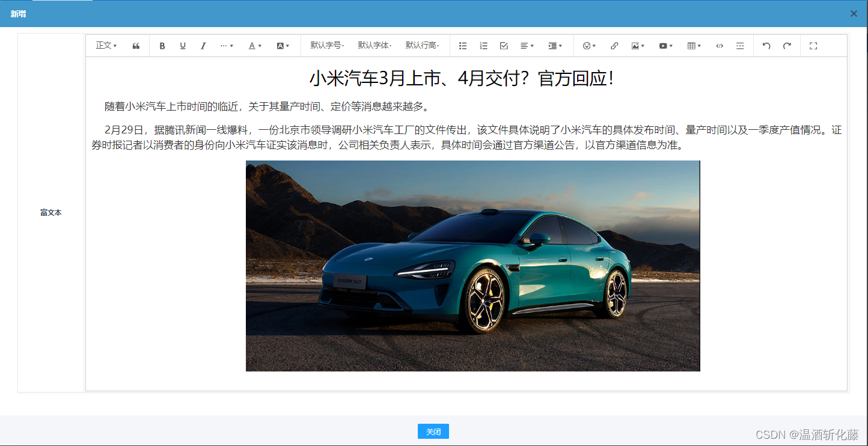Toggle underline formatting
868x446 pixels.
[183, 46]
